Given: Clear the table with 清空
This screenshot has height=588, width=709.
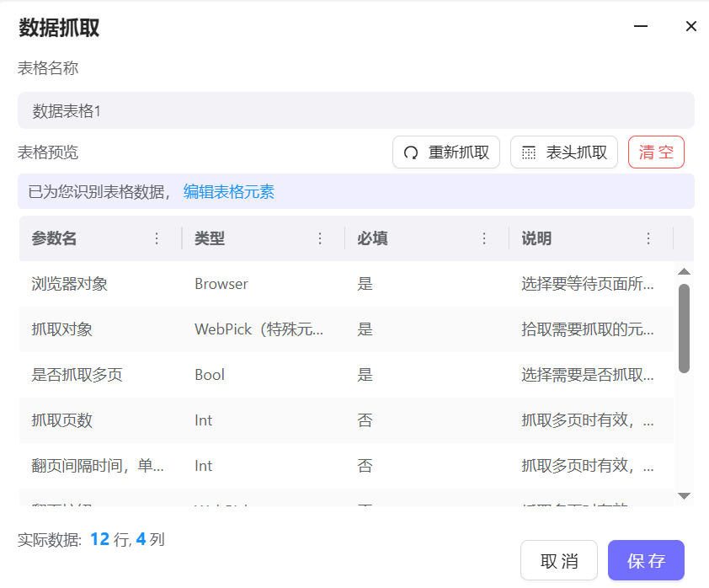Looking at the screenshot, I should click(656, 152).
